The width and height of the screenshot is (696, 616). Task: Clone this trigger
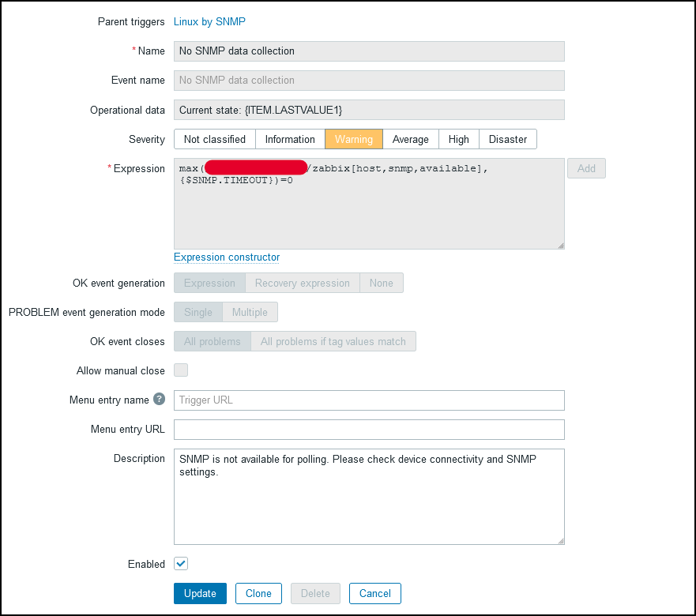(258, 593)
